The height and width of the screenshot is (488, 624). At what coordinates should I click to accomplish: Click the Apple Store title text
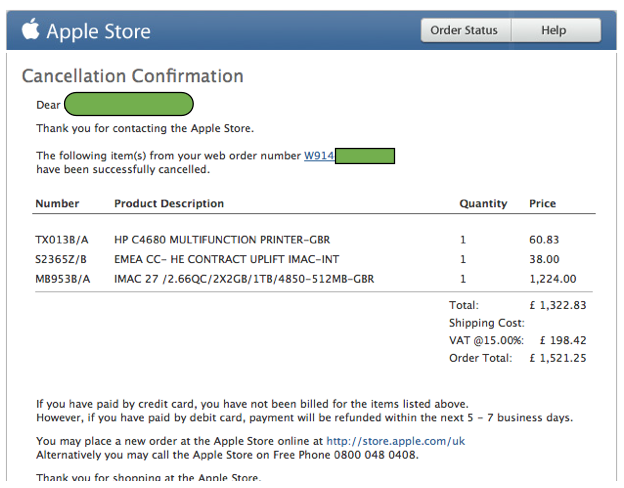click(98, 31)
